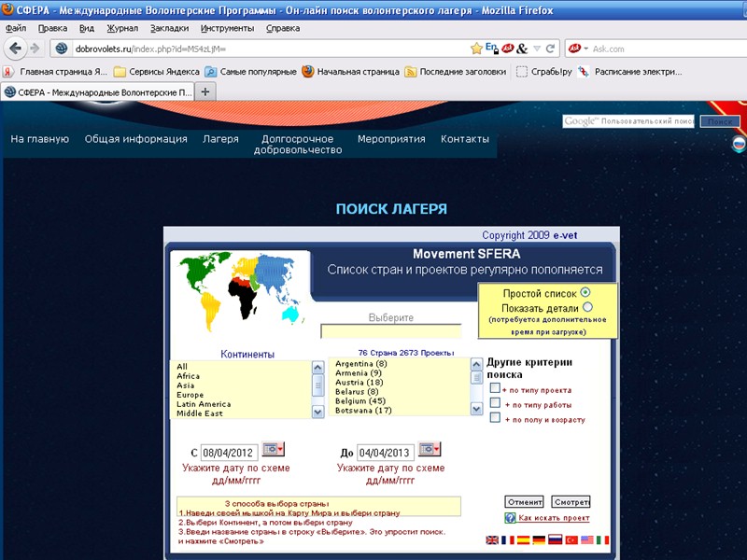Select the US flag language

(x=587, y=540)
